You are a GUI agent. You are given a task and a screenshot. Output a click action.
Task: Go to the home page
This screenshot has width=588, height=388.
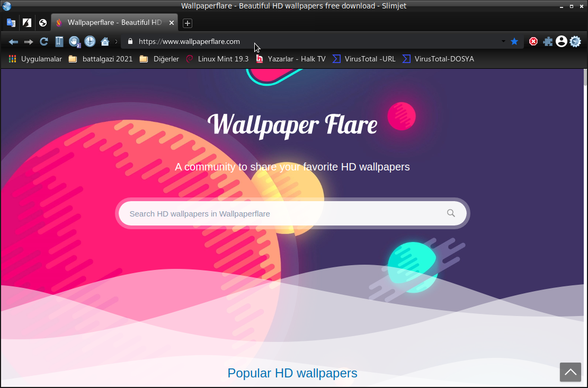105,41
